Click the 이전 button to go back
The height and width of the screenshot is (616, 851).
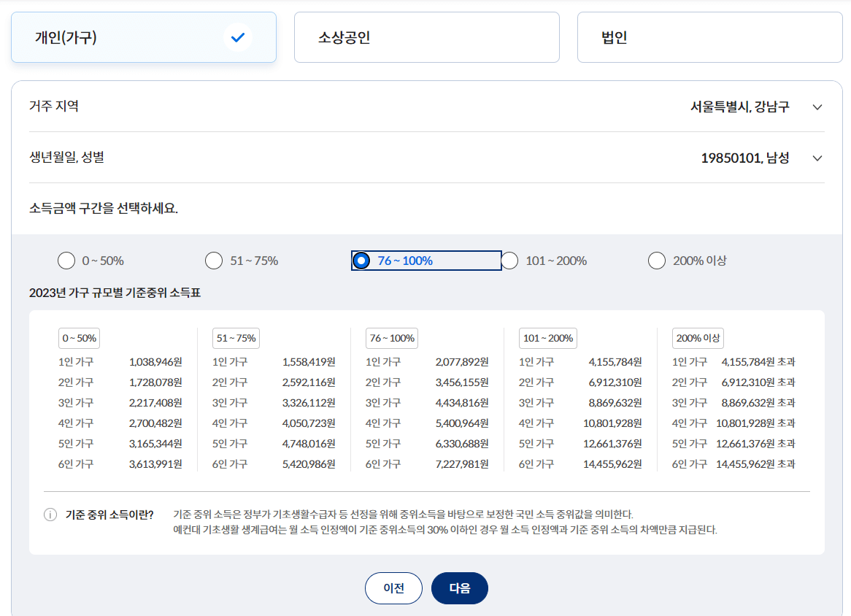tap(393, 588)
